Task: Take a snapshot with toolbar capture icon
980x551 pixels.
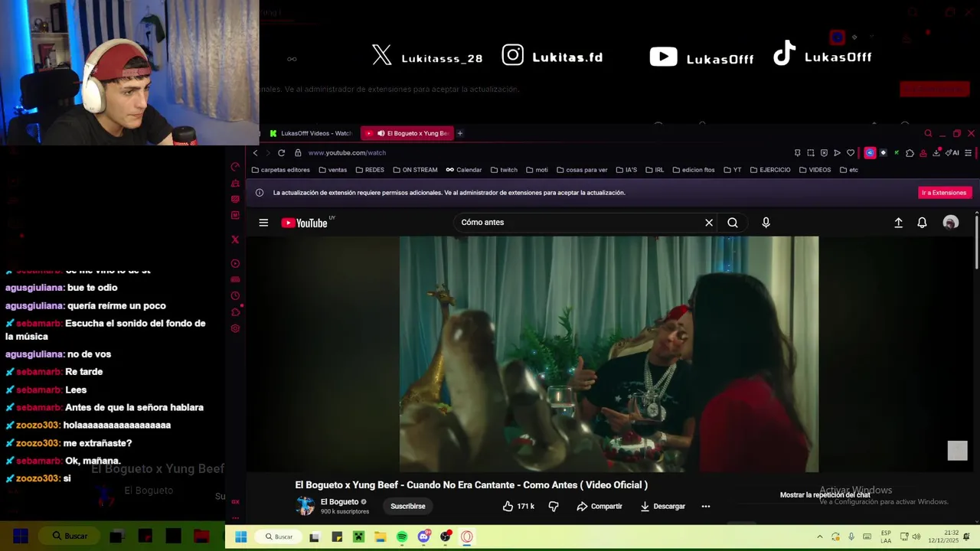Action: coord(811,153)
